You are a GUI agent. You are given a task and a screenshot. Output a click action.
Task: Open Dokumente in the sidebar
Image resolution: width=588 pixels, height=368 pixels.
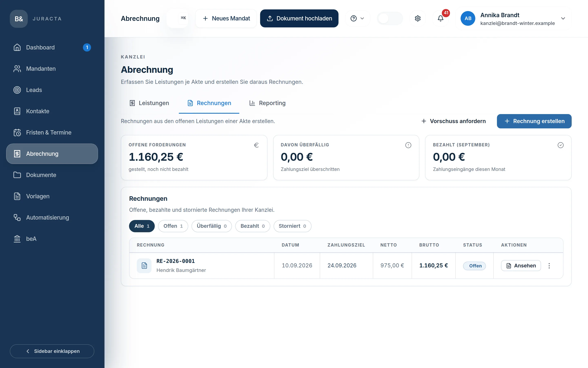point(52,175)
